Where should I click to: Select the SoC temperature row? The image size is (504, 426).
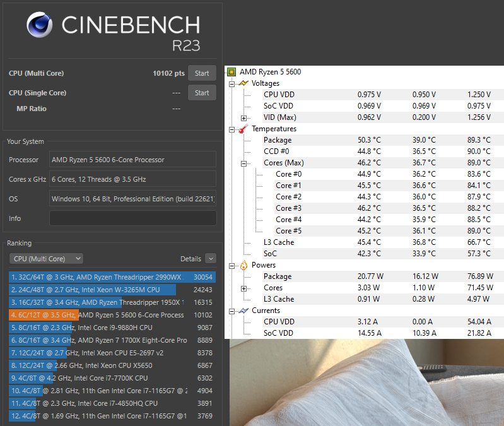coord(382,253)
